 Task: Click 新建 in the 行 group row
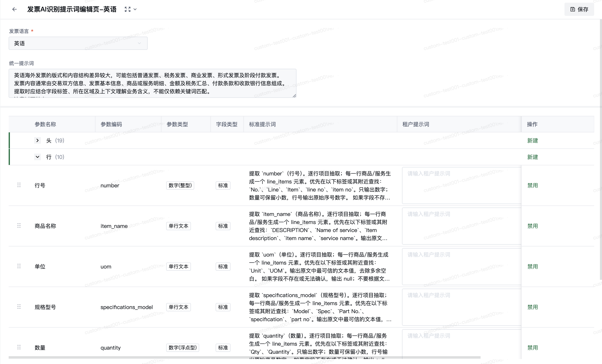532,157
